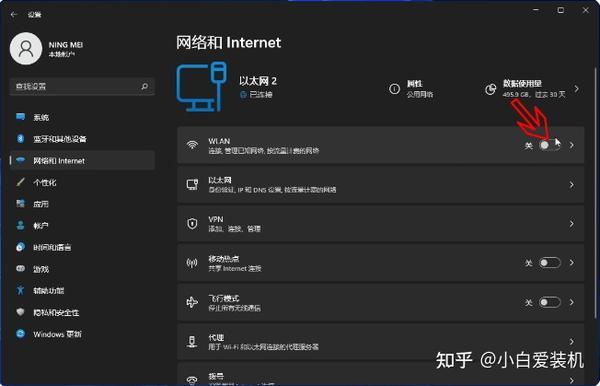Click the System monitor icon
The height and width of the screenshot is (386, 600).
(x=21, y=117)
